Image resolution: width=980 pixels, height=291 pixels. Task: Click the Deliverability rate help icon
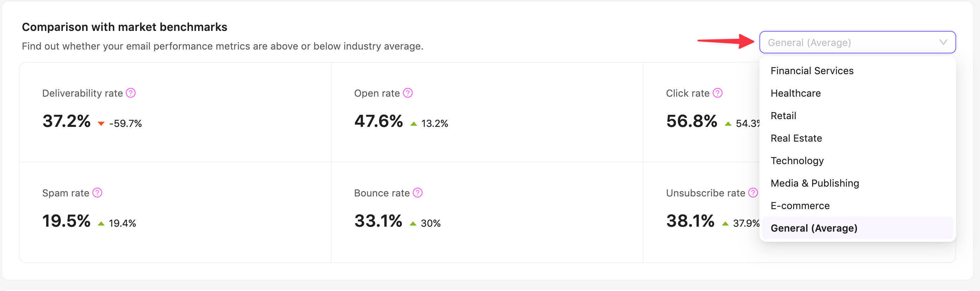click(130, 93)
